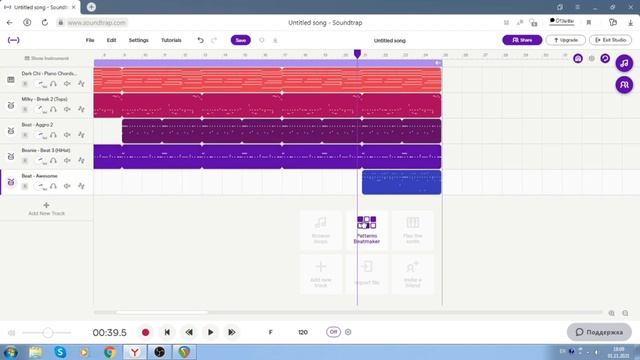Image resolution: width=640 pixels, height=360 pixels.
Task: Open automation for Dark Chi Piano Chords track
Action: tap(81, 84)
